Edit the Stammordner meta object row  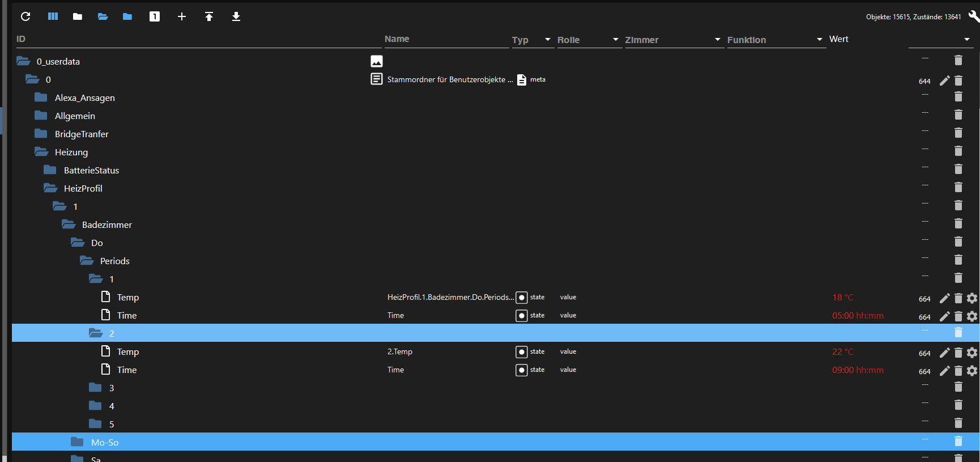(x=944, y=80)
